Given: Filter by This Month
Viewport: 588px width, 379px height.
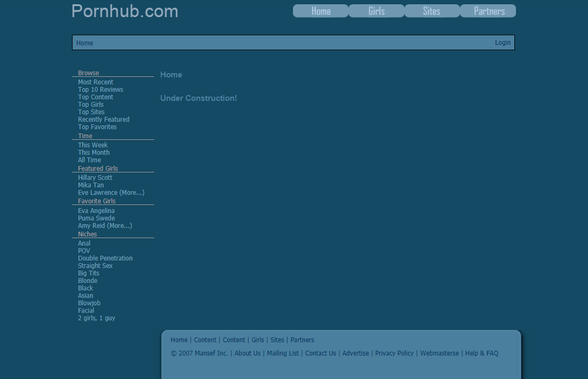Looking at the screenshot, I should [x=94, y=153].
